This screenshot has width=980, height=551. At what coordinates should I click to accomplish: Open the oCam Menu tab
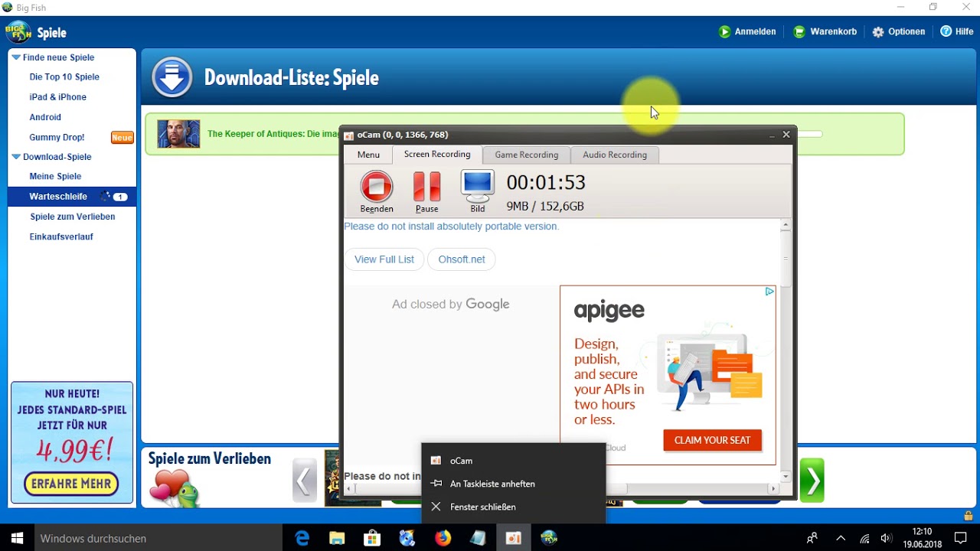(x=368, y=155)
